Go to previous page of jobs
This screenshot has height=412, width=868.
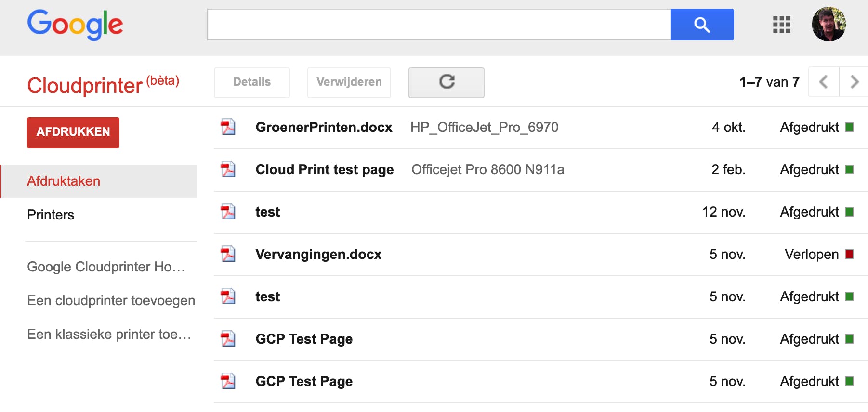pos(824,82)
